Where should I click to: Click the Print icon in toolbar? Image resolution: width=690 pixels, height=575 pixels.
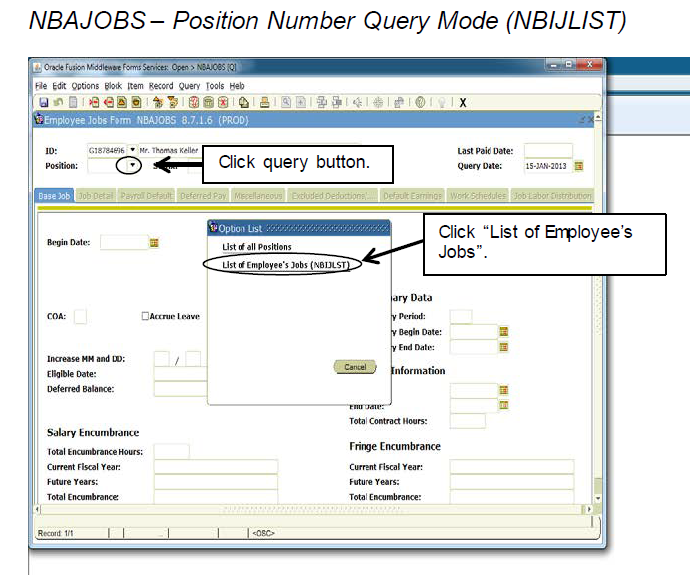(x=264, y=101)
